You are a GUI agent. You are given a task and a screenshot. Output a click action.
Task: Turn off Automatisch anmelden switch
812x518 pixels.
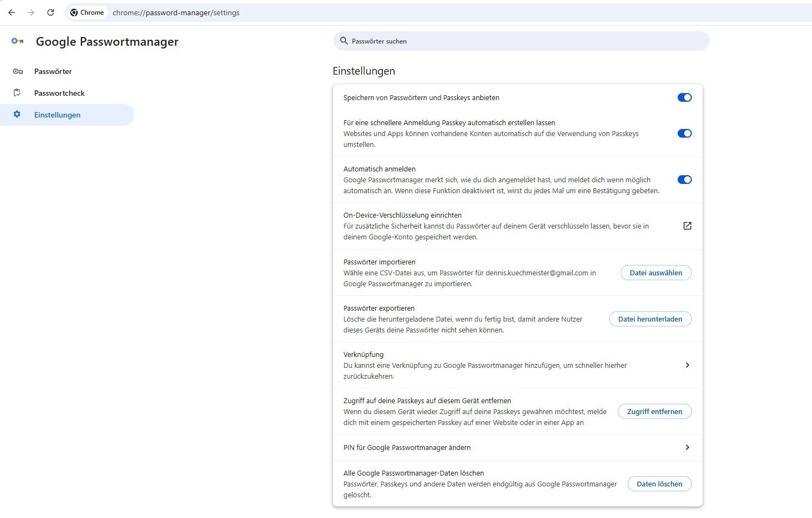(684, 180)
